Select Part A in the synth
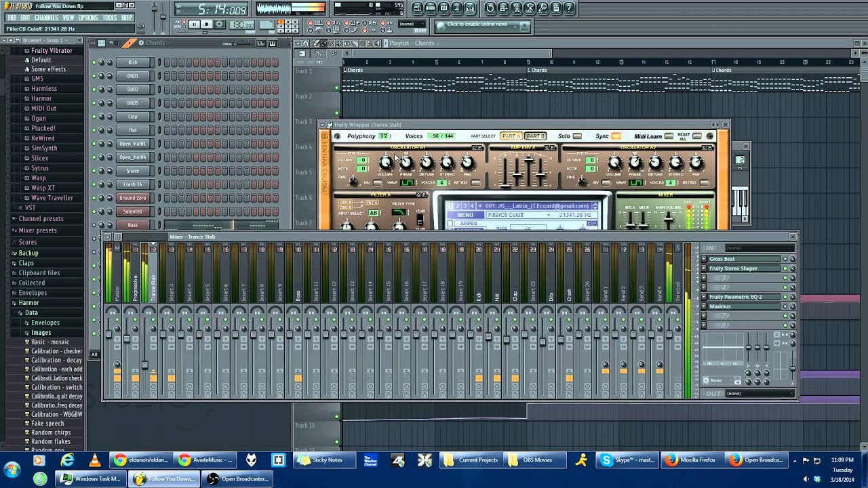The width and height of the screenshot is (868, 488). pyautogui.click(x=511, y=136)
